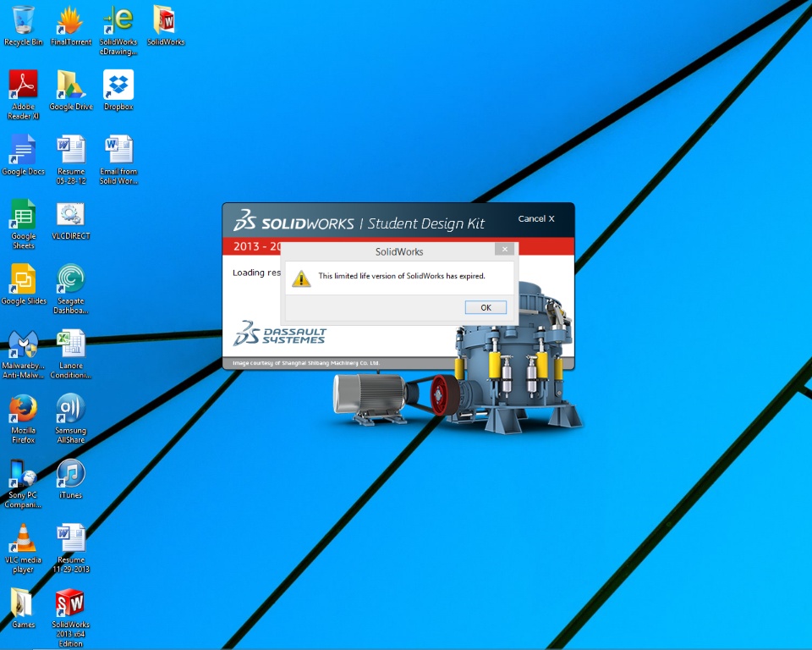Open the Google Sheets shortcut
Viewport: 812px width, 650px height.
click(x=24, y=224)
